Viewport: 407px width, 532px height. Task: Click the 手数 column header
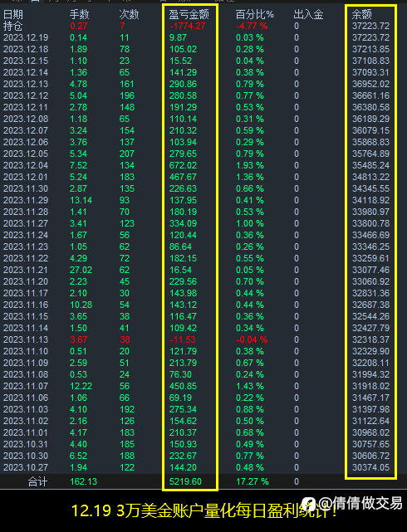pos(80,14)
